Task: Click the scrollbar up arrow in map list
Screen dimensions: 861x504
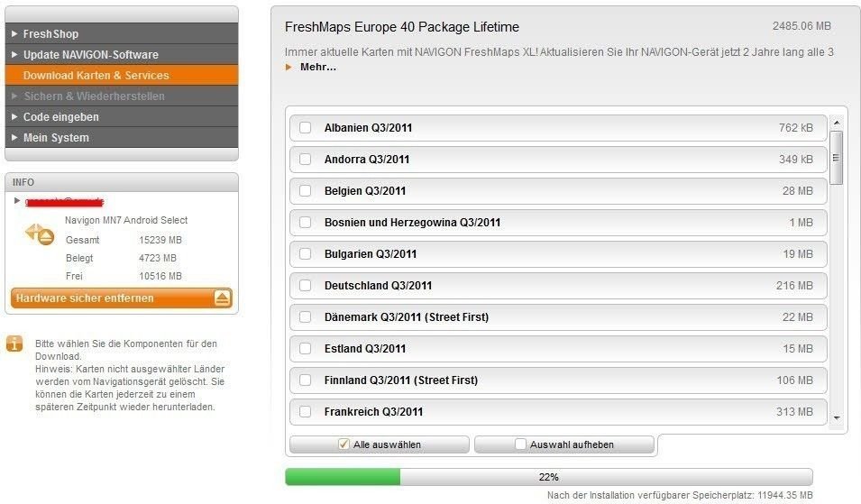Action: [837, 123]
